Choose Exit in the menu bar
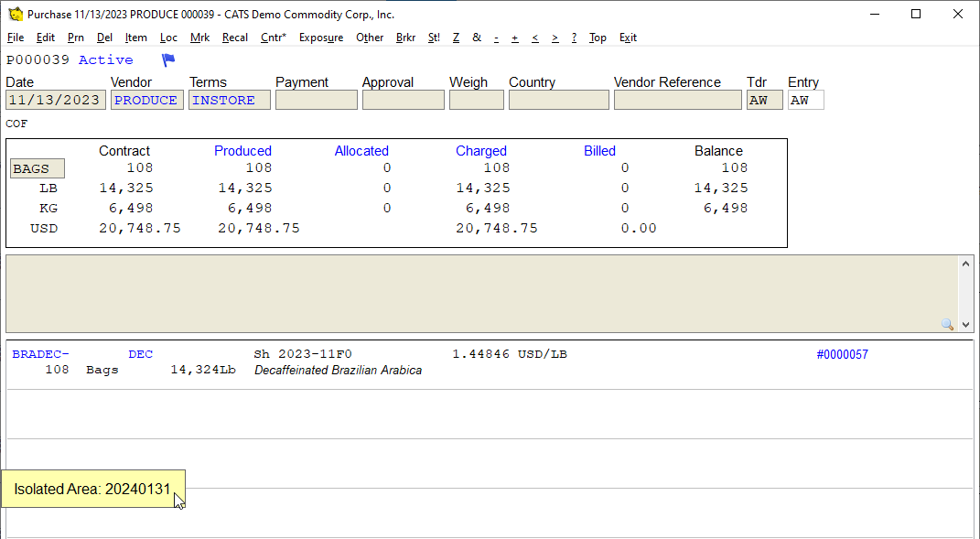Screen dimensions: 980x539 coord(628,38)
